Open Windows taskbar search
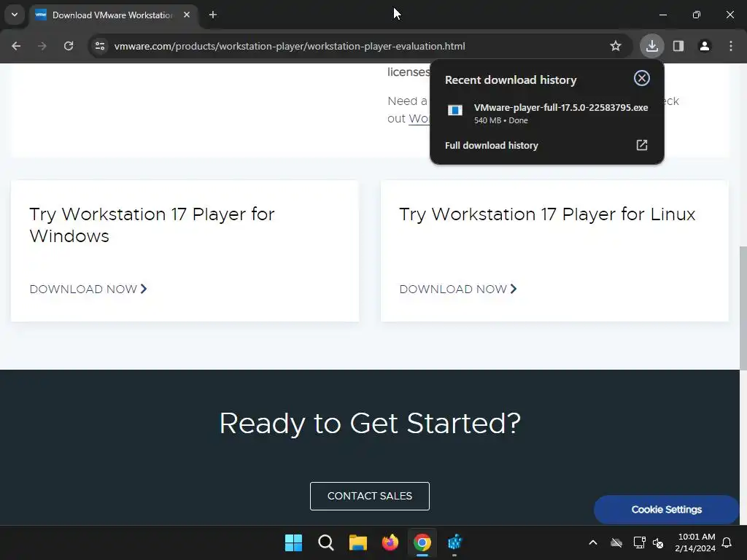The height and width of the screenshot is (560, 747). pos(326,542)
